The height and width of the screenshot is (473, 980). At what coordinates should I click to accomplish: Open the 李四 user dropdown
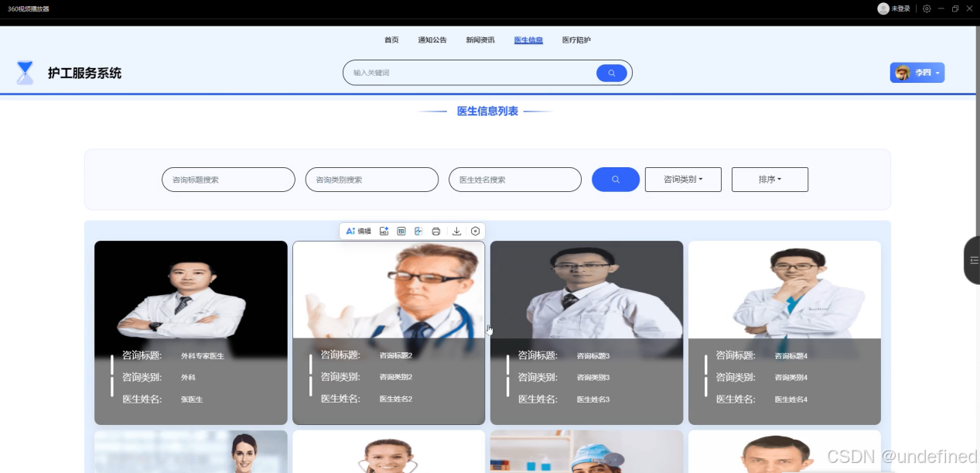917,73
